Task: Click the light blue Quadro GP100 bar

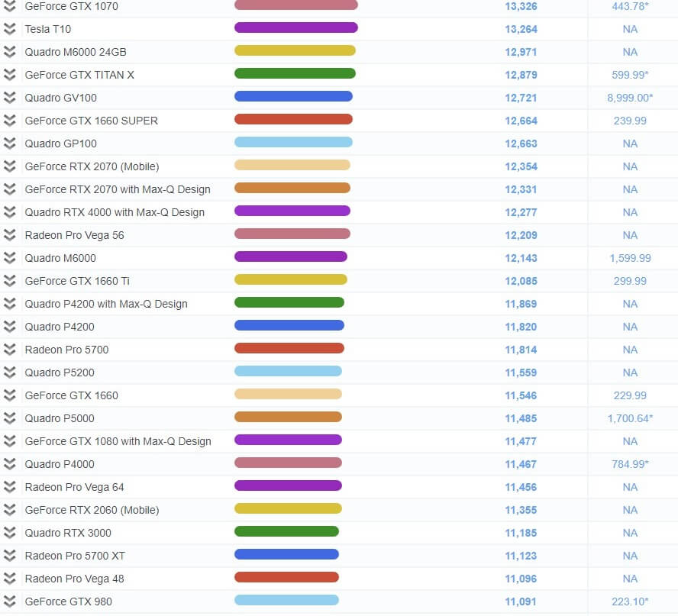Action: (294, 142)
